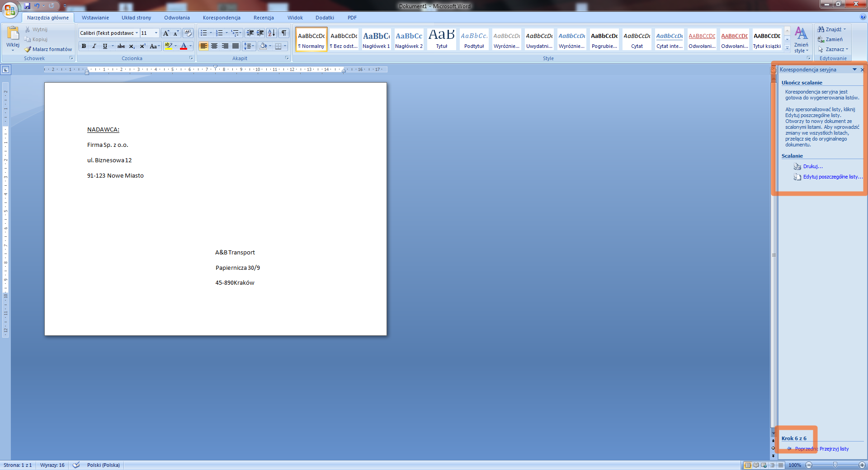The height and width of the screenshot is (470, 868).
Task: Click the Drukuj... link in merge pane
Action: (x=812, y=167)
